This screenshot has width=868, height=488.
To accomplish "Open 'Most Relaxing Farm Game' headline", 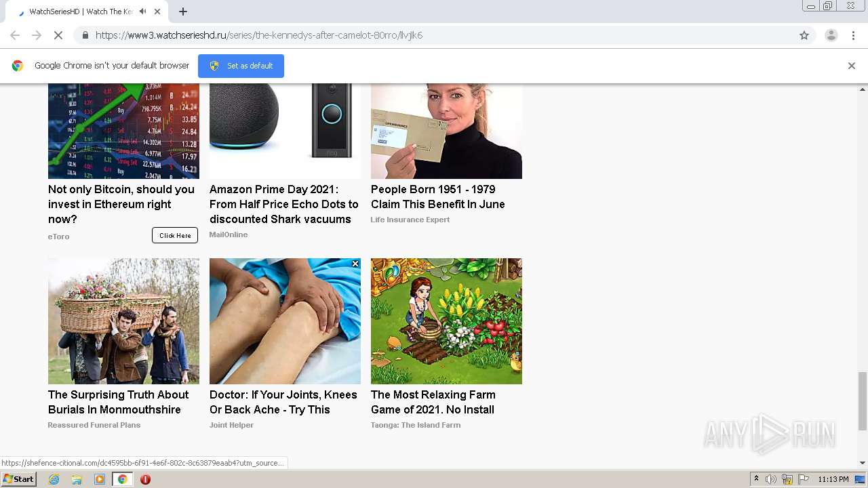I will (x=433, y=402).
